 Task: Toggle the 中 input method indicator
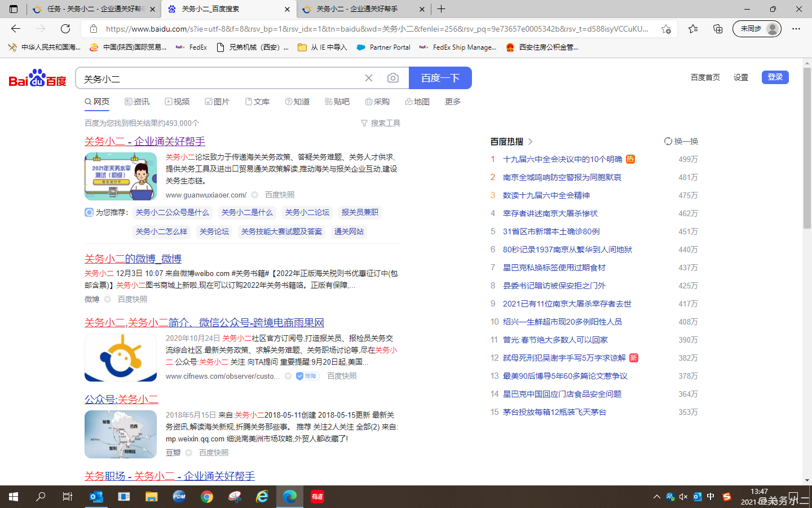tap(710, 497)
